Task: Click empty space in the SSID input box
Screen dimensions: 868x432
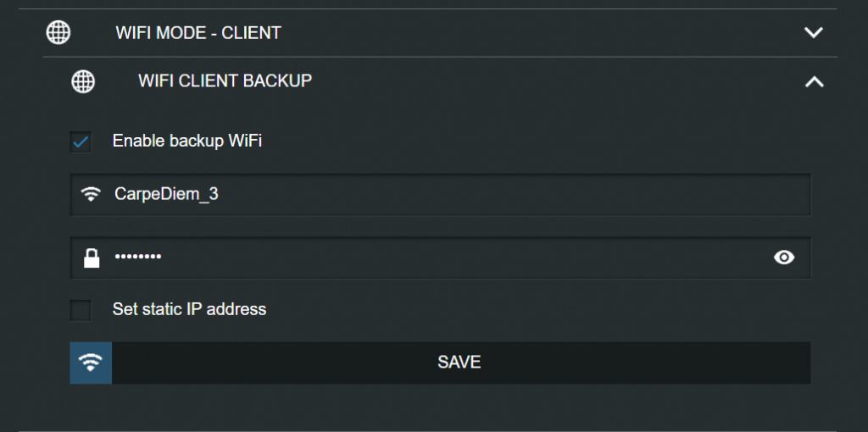Action: point(509,194)
